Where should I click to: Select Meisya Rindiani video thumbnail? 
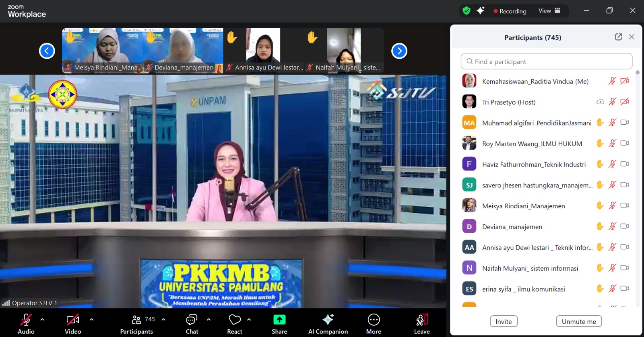click(102, 50)
